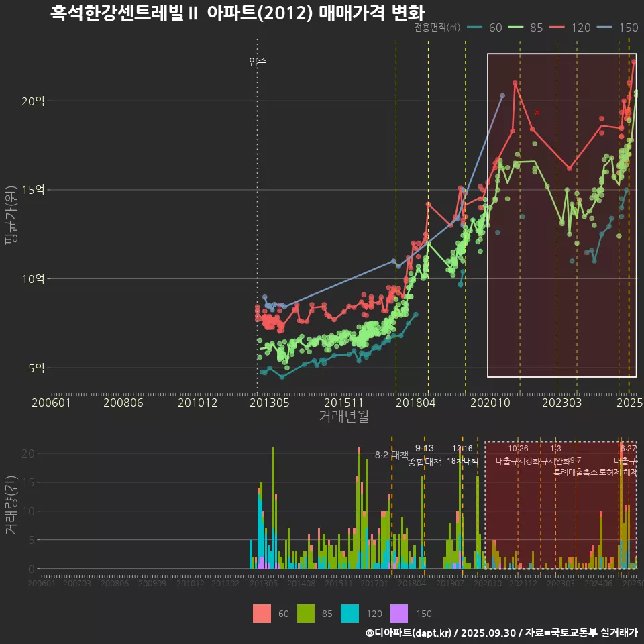This screenshot has height=644, width=644.
Task: Click the 거래년월 x-axis title
Action: (x=343, y=417)
